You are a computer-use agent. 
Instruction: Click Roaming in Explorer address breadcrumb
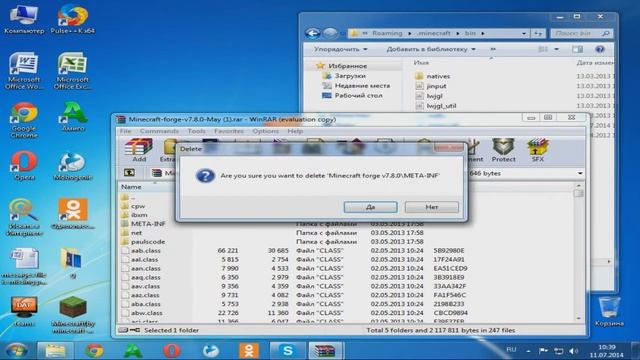click(x=387, y=33)
